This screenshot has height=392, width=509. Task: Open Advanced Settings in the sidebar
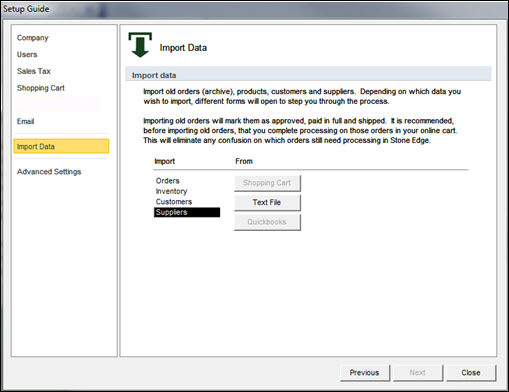(x=49, y=172)
